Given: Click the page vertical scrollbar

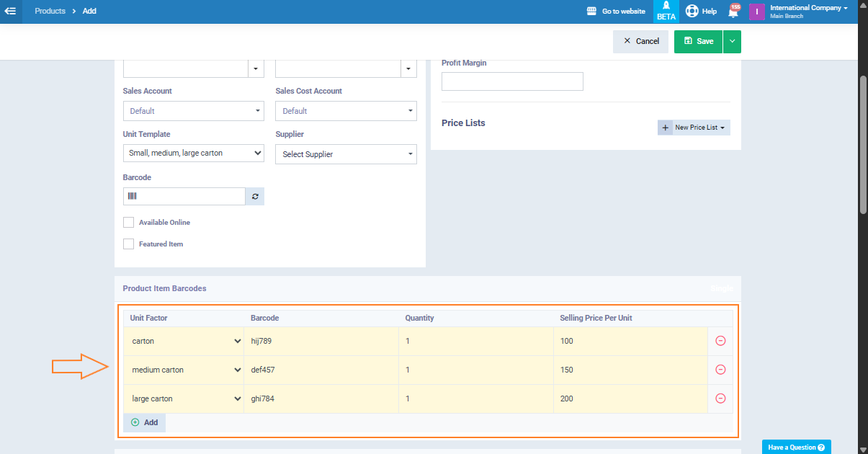Looking at the screenshot, I should click(863, 144).
